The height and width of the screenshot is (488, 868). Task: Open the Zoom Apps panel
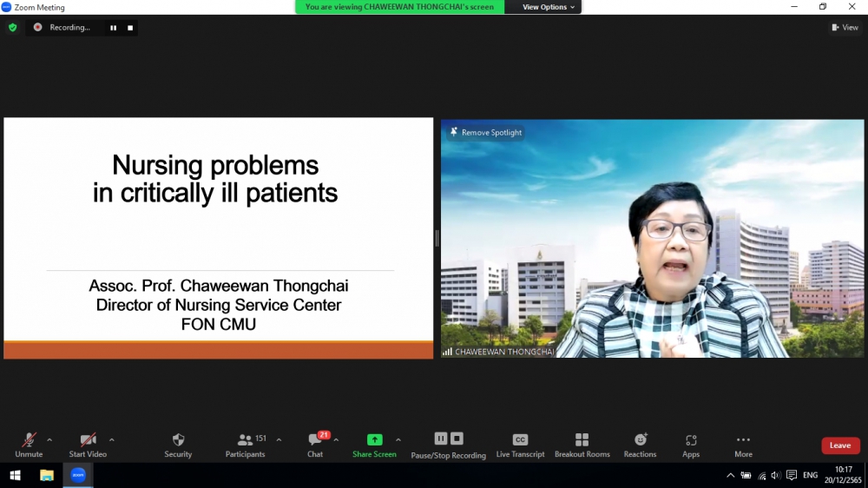pyautogui.click(x=691, y=445)
